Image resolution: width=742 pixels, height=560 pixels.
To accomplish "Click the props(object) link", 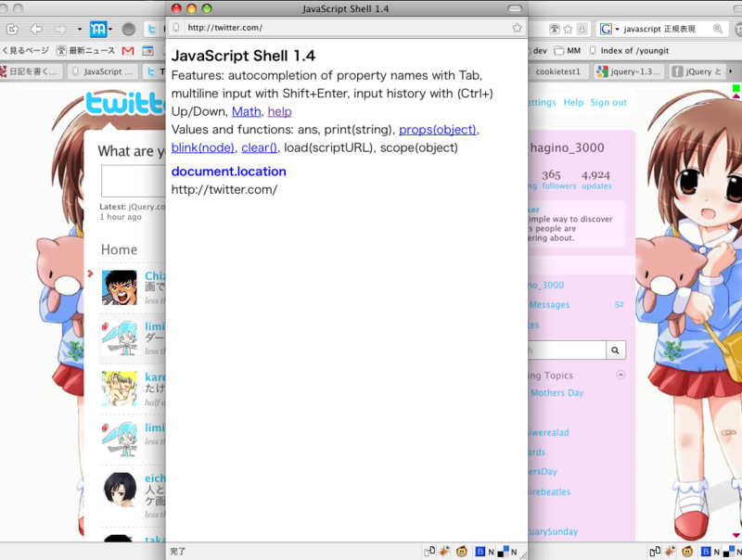I will click(438, 130).
